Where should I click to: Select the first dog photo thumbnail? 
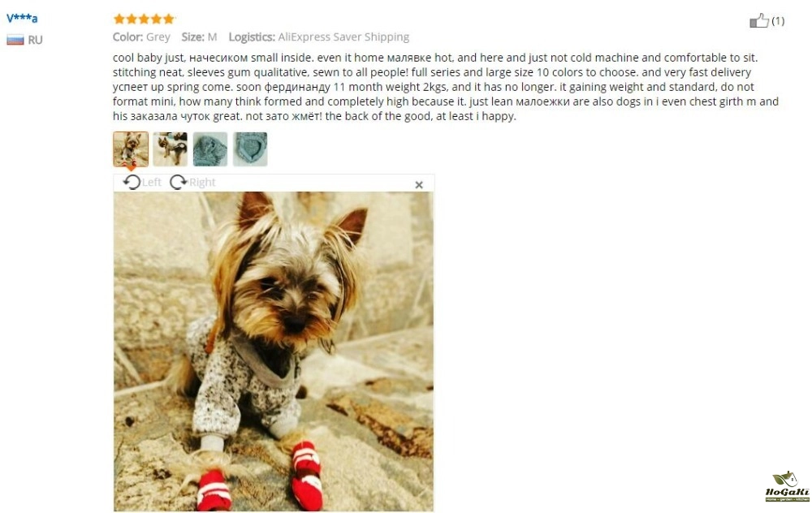131,149
